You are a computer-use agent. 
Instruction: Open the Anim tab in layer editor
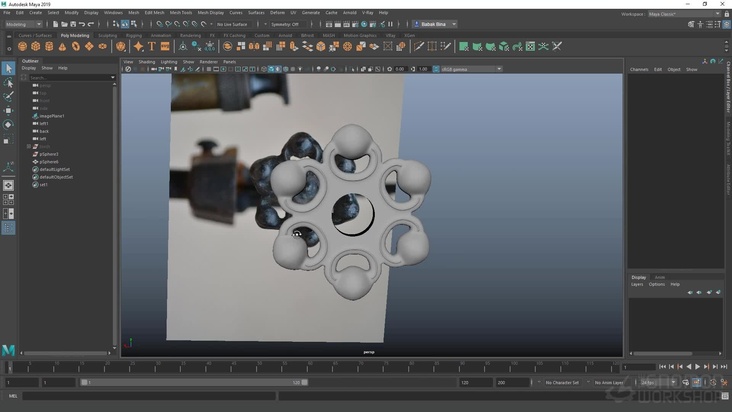click(659, 277)
